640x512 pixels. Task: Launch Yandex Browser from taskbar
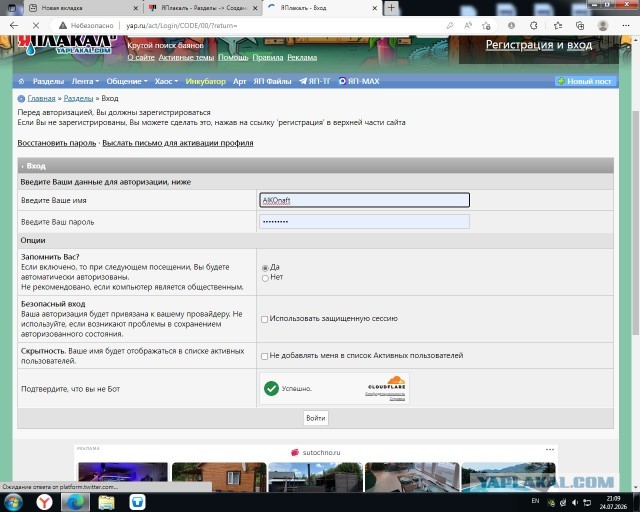[x=44, y=502]
